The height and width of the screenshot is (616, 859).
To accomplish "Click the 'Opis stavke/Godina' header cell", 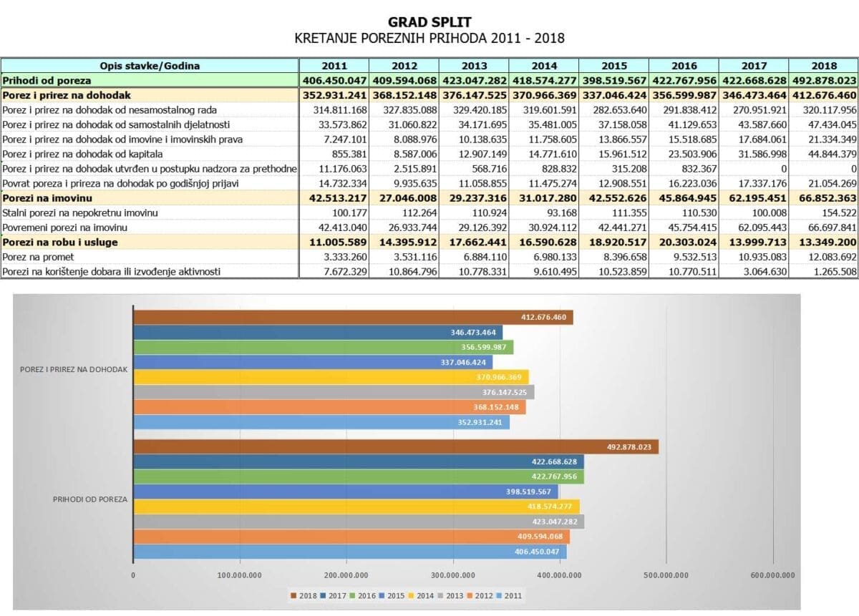I will [150, 66].
